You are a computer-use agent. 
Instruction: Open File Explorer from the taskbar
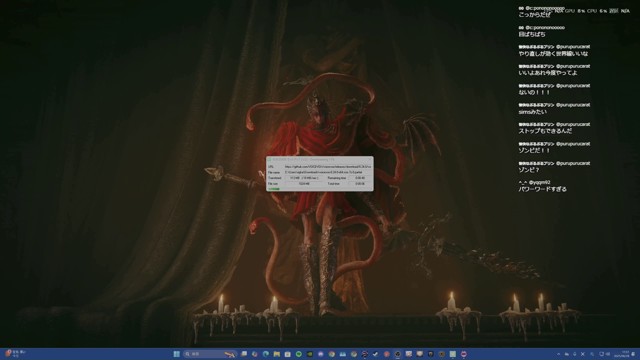click(277, 354)
